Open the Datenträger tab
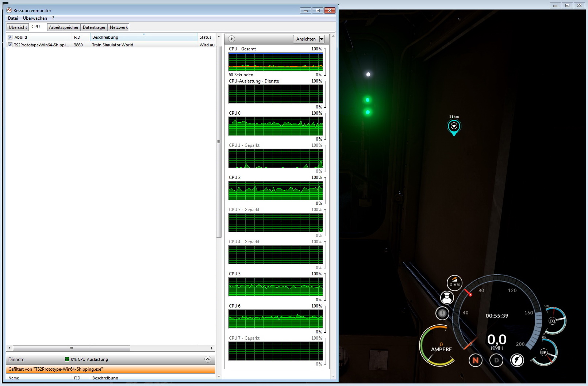The width and height of the screenshot is (588, 386). [94, 27]
